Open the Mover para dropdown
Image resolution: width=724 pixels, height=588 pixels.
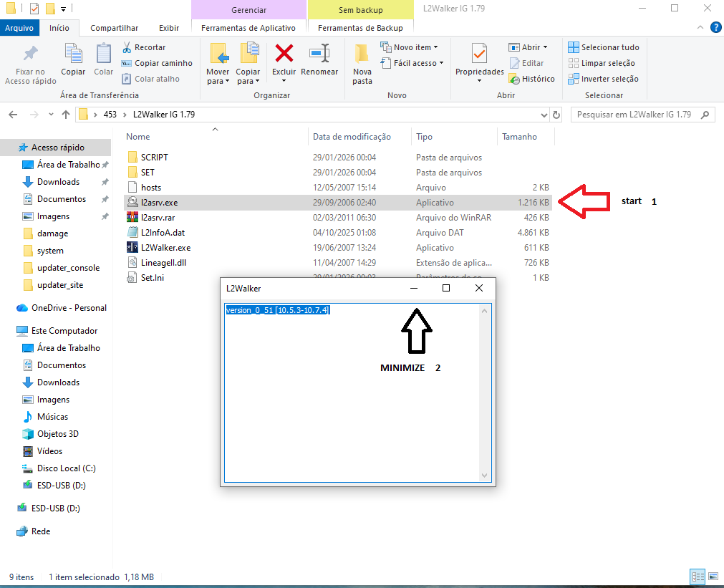[x=218, y=77]
